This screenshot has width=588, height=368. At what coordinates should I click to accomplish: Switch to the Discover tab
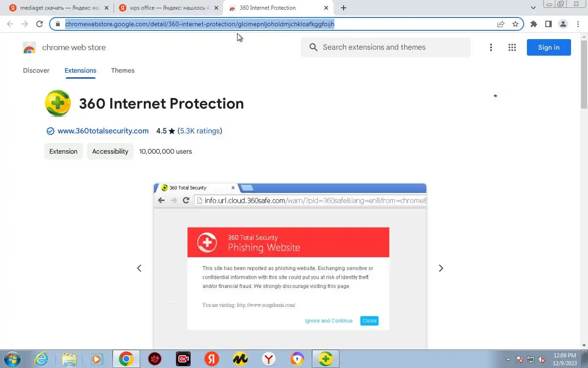tap(36, 70)
